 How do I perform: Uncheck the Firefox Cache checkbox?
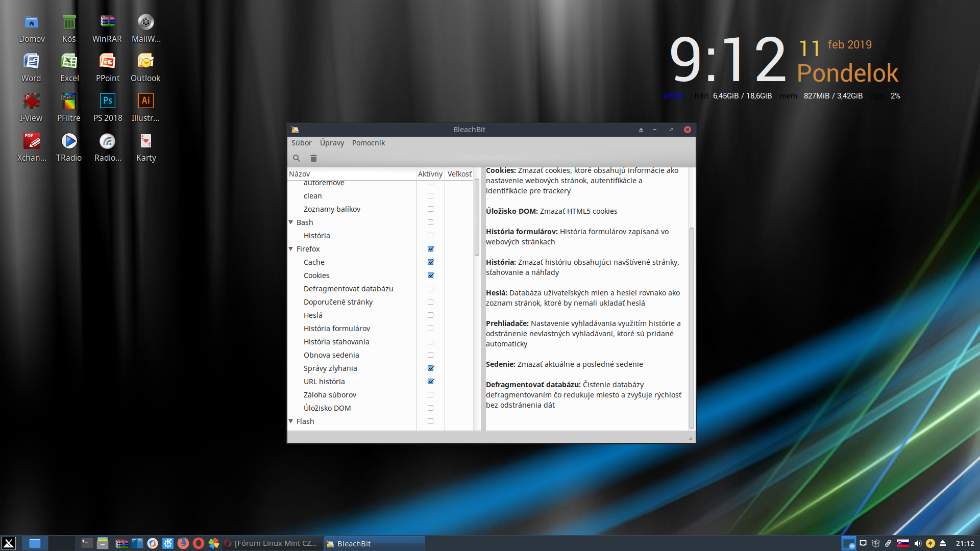[x=431, y=262]
